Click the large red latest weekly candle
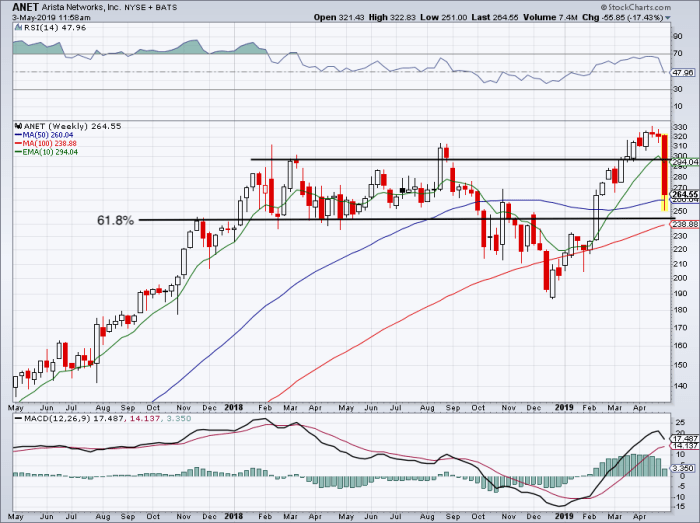The width and height of the screenshot is (700, 523). 664,165
